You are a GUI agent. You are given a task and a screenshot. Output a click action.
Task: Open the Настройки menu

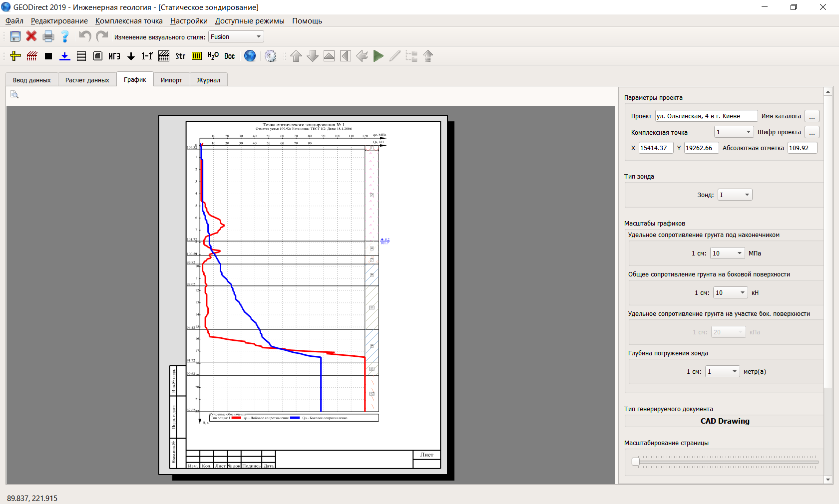[189, 21]
